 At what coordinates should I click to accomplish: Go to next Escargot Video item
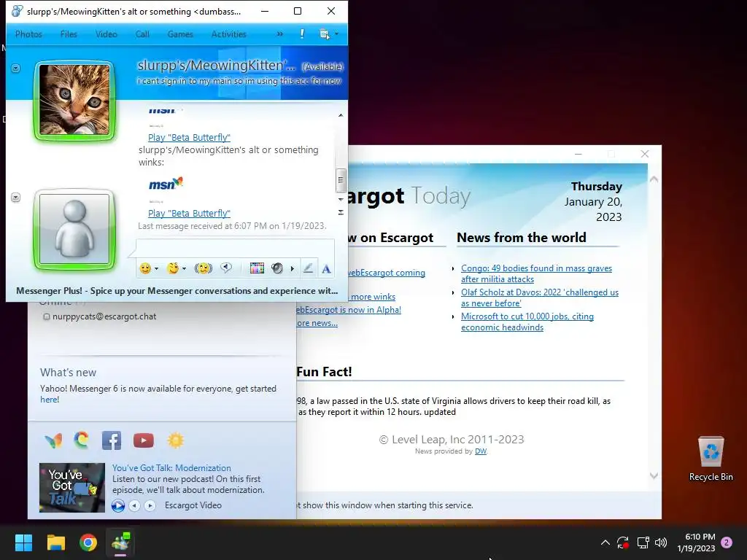(150, 506)
